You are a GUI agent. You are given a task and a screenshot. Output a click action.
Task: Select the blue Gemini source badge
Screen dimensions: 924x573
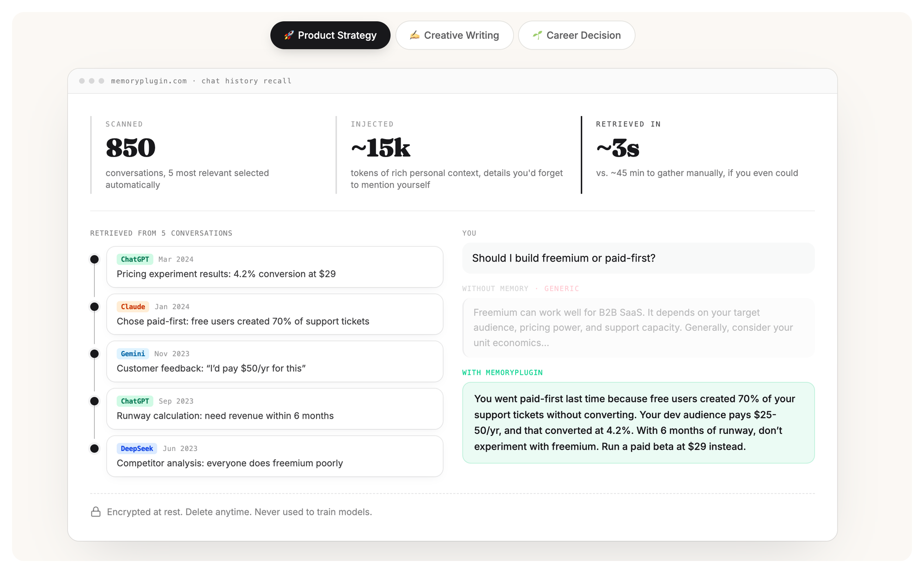pos(133,354)
